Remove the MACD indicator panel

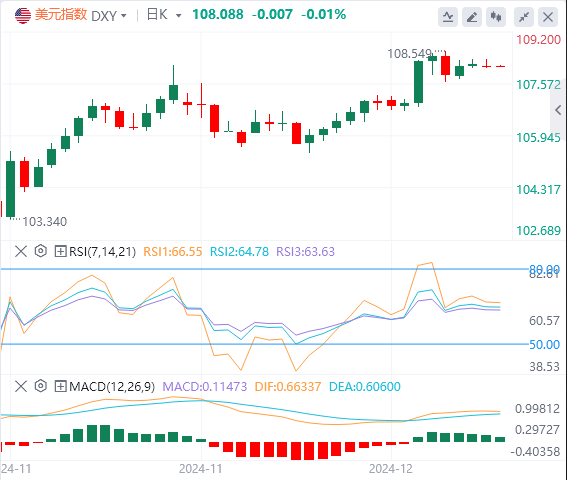21,386
